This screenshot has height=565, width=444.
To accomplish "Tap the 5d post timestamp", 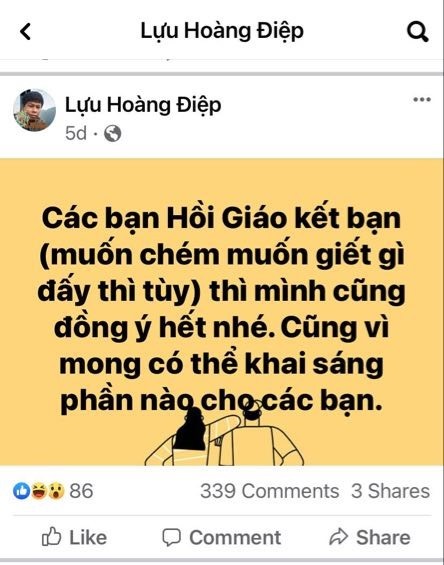I will click(76, 134).
